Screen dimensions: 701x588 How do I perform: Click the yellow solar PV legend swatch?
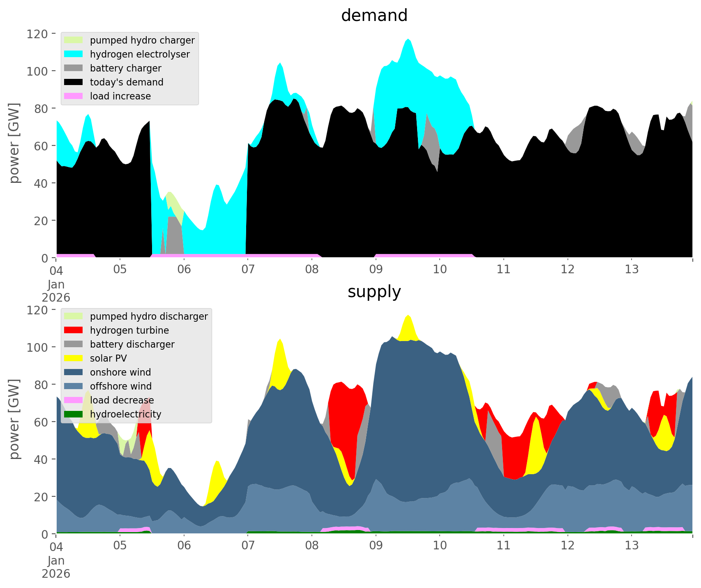click(x=74, y=358)
